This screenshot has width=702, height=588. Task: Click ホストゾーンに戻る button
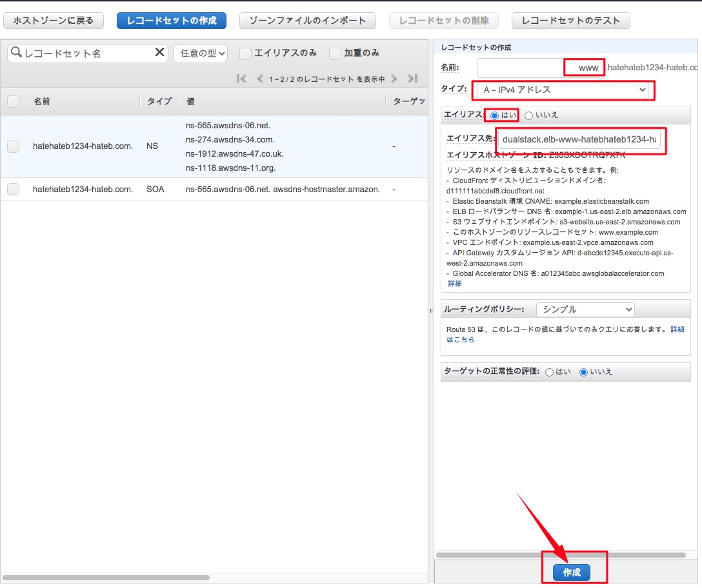coord(54,21)
